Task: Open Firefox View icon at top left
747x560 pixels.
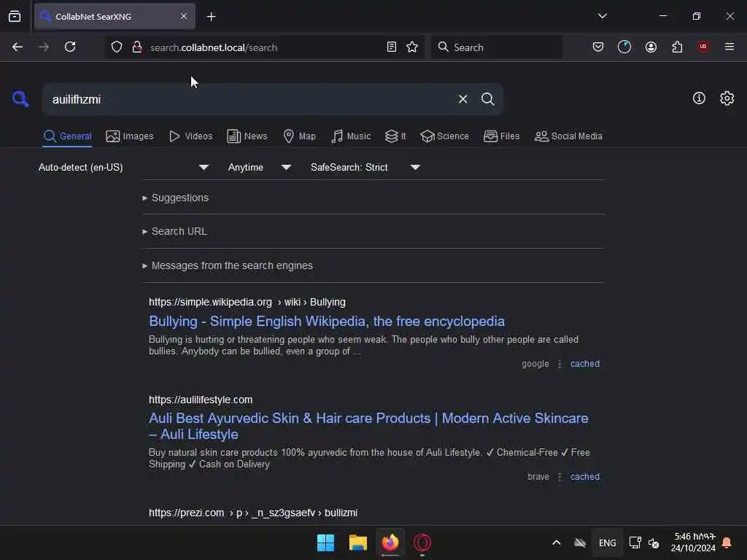Action: (x=15, y=16)
